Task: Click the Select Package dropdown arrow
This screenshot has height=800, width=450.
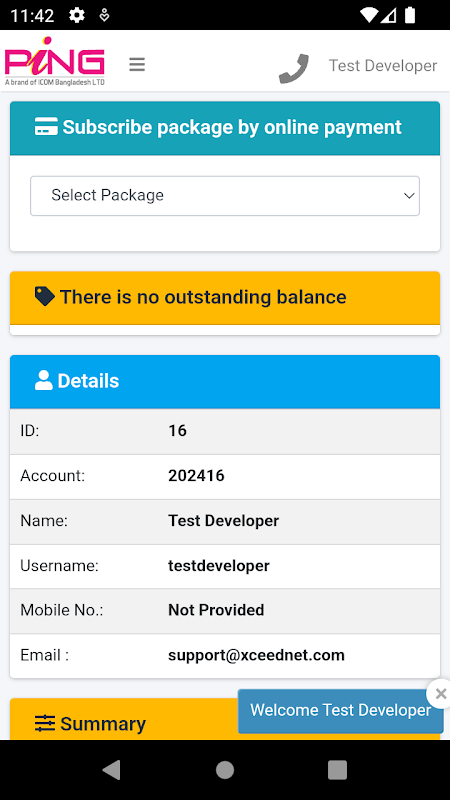Action: (x=409, y=196)
